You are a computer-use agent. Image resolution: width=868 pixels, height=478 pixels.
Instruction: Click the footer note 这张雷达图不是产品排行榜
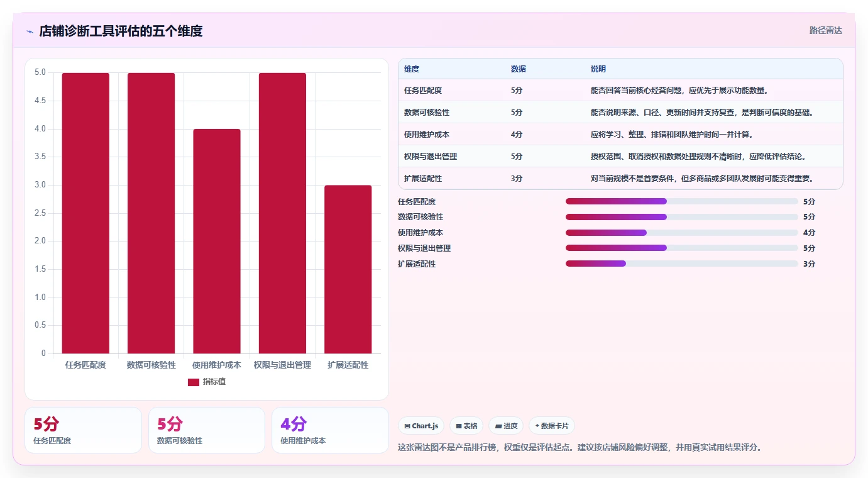click(580, 448)
